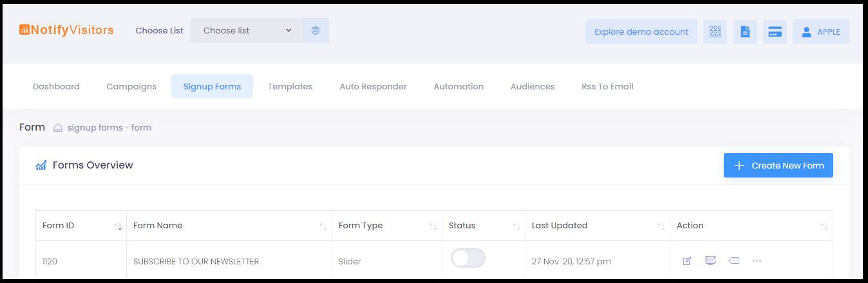The height and width of the screenshot is (283, 868).
Task: Click the signup forms breadcrumb link
Action: pyautogui.click(x=95, y=127)
